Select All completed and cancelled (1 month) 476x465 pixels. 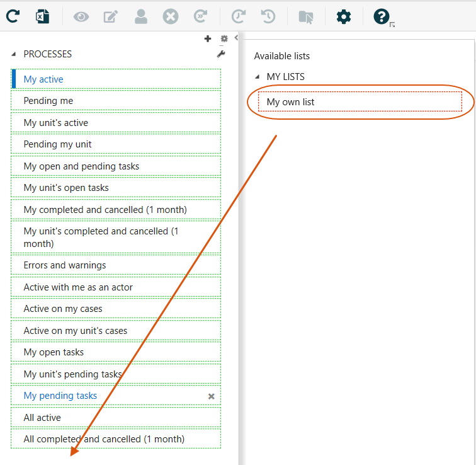[x=104, y=439]
